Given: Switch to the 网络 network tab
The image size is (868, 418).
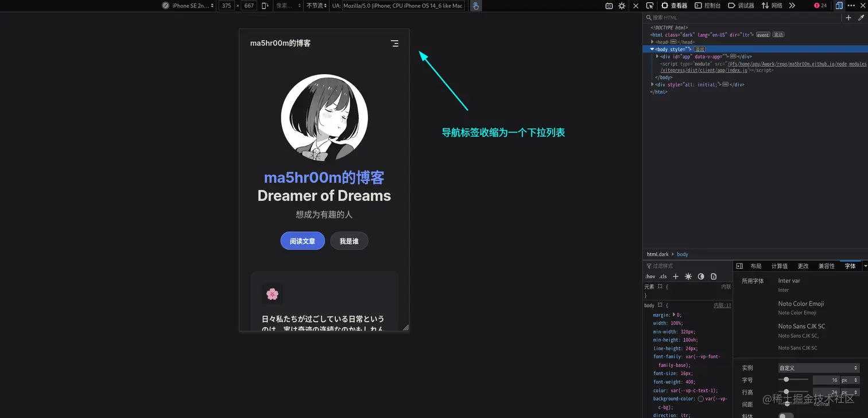Looking at the screenshot, I should click(x=772, y=5).
